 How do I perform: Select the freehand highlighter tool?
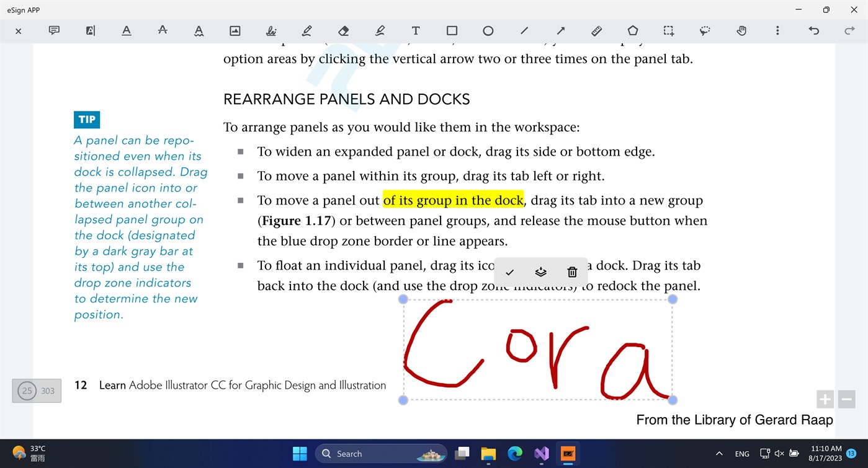click(x=380, y=30)
